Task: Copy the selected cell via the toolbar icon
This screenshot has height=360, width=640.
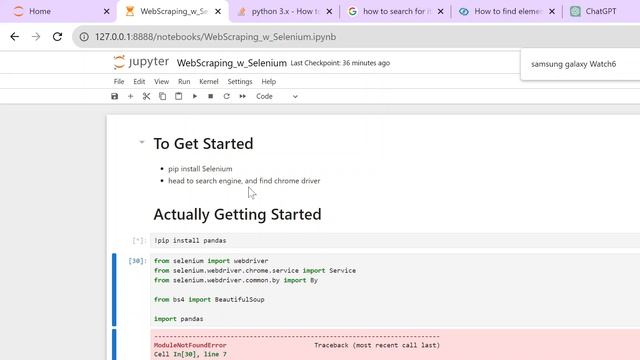Action: pyautogui.click(x=162, y=96)
